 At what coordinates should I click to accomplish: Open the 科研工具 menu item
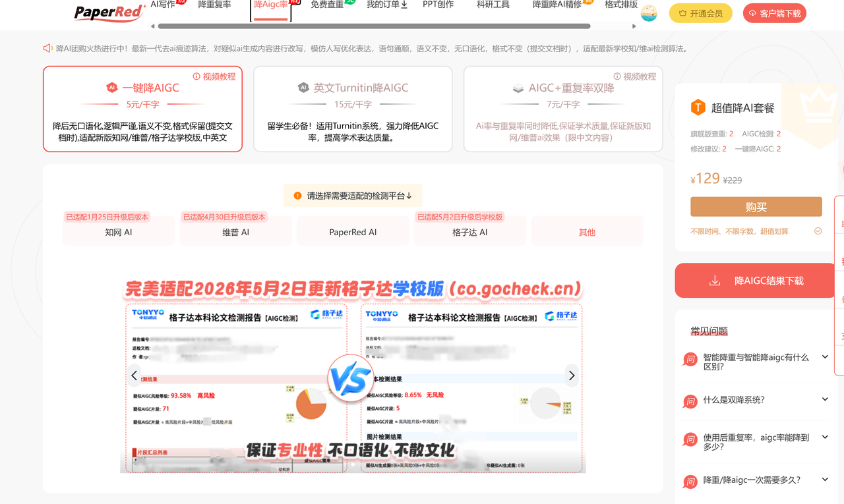point(493,5)
